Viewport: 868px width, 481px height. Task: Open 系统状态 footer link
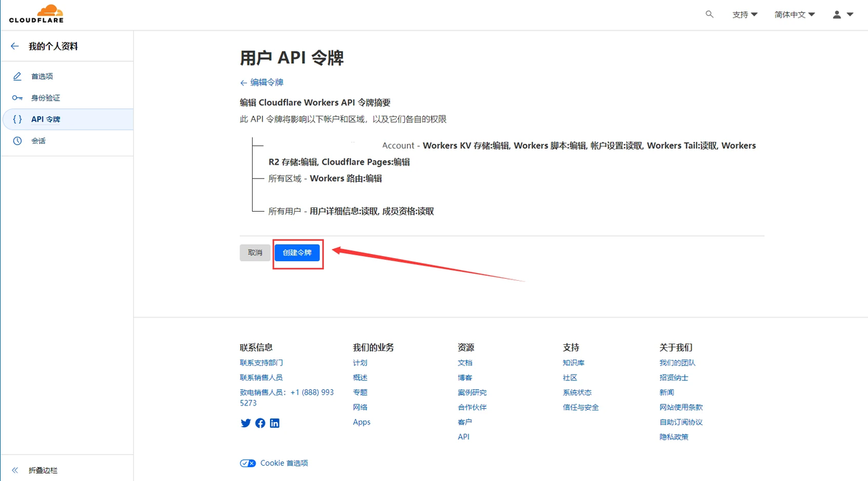tap(577, 392)
